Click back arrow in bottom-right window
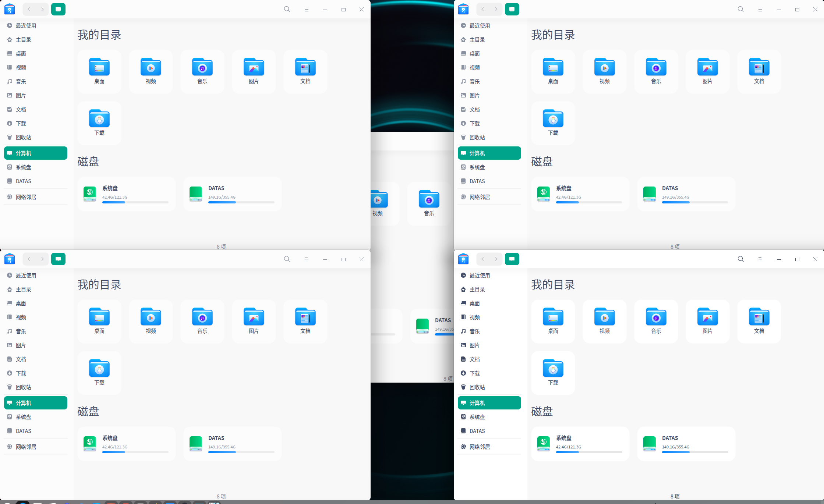Image resolution: width=824 pixels, height=504 pixels. pyautogui.click(x=483, y=259)
